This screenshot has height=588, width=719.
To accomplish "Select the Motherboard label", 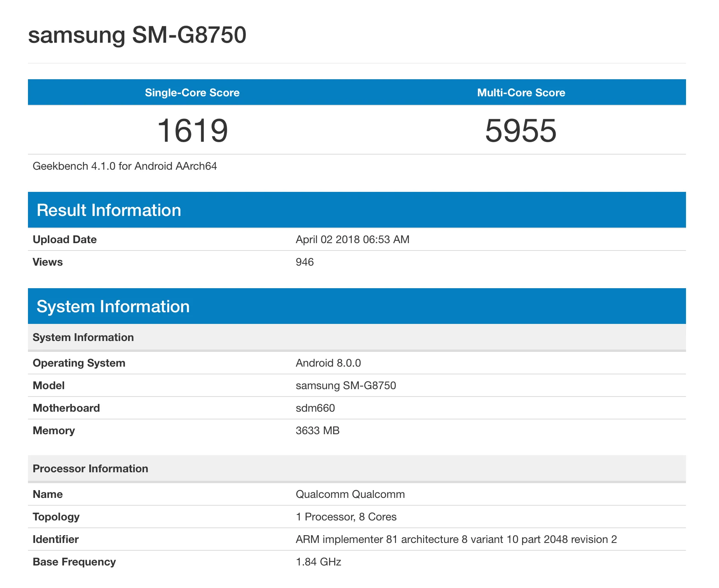I will [66, 408].
